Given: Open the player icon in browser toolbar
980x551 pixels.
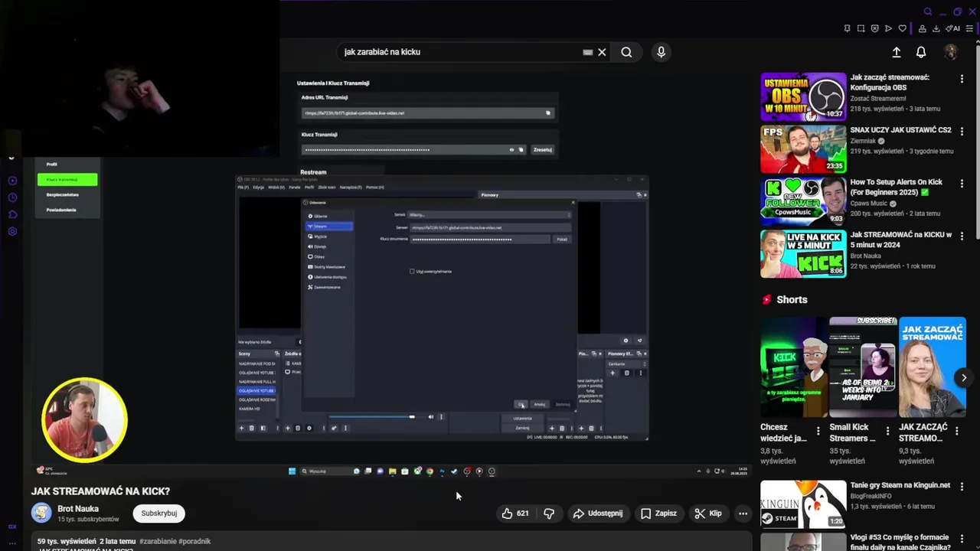Looking at the screenshot, I should (888, 28).
